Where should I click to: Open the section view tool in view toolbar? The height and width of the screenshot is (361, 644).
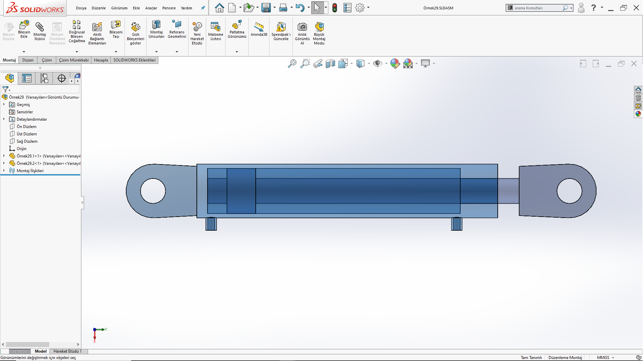(x=330, y=64)
